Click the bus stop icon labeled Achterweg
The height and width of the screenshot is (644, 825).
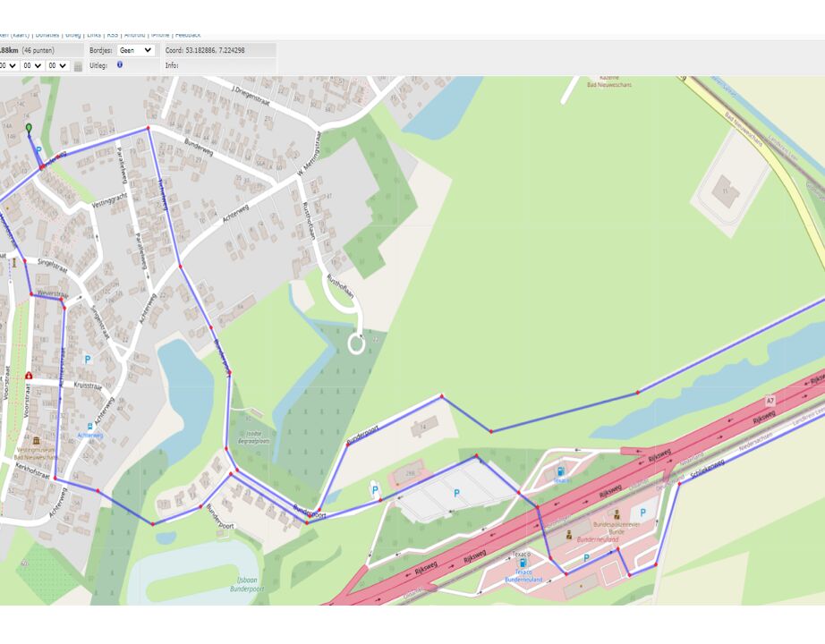pos(90,426)
